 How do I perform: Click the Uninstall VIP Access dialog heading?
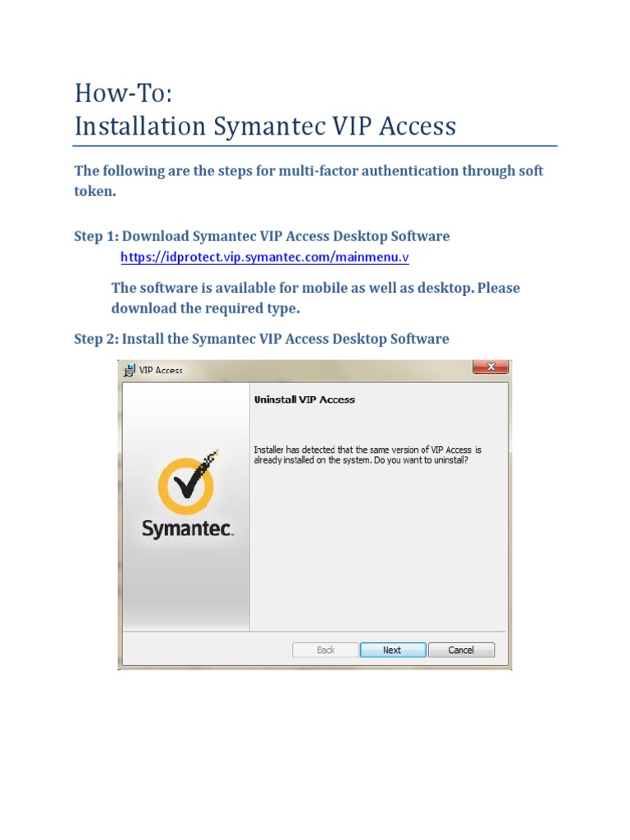[304, 399]
